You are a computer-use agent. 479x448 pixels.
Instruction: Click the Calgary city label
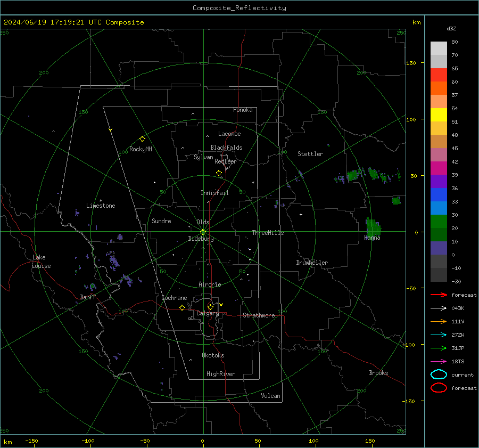tap(208, 313)
